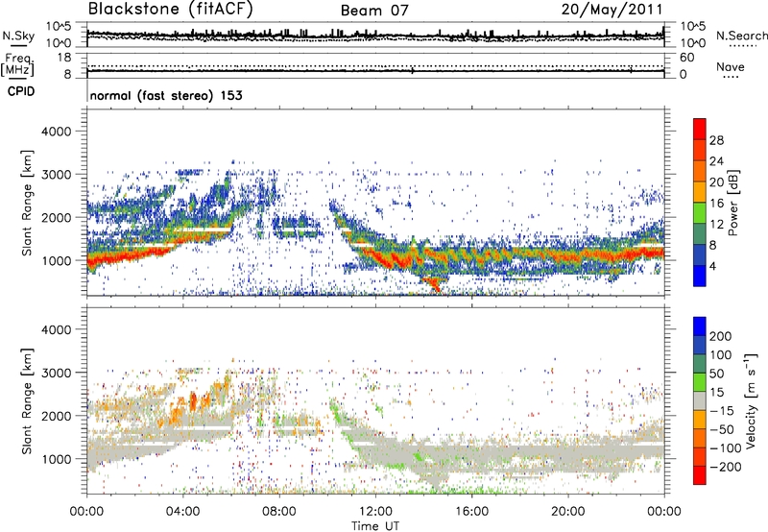The width and height of the screenshot is (768, 532).
Task: Click the blue bottom of power colorbar
Action: tap(700, 276)
